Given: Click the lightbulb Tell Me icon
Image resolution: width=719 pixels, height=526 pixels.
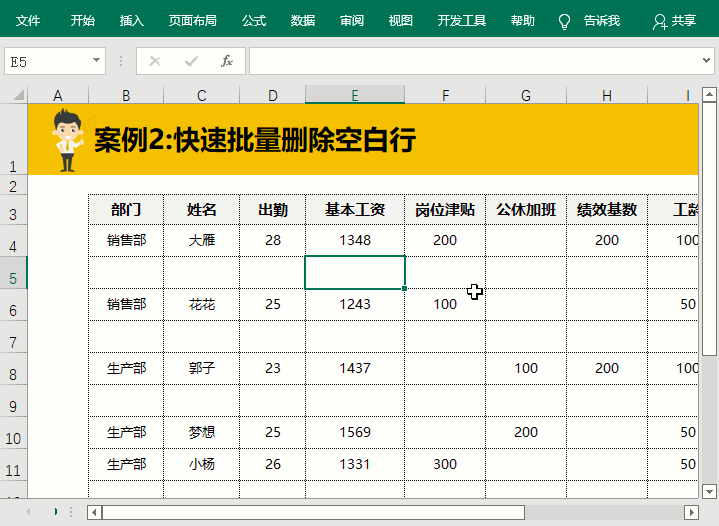Looking at the screenshot, I should (564, 21).
